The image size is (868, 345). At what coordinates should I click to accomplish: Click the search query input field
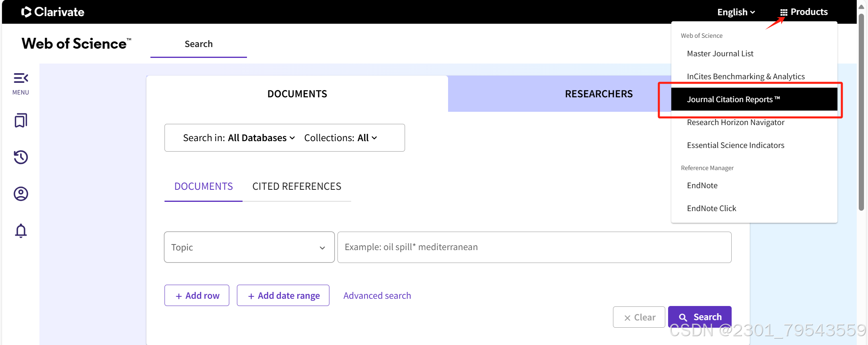pyautogui.click(x=534, y=247)
